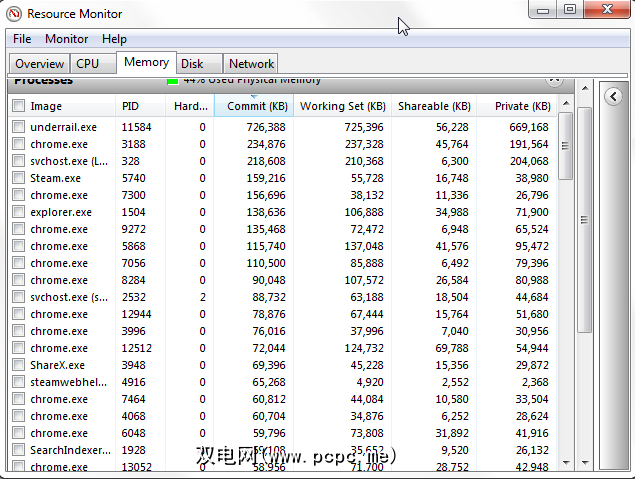This screenshot has height=479, width=635.
Task: Check the Steam.exe process checkbox
Action: (x=18, y=178)
